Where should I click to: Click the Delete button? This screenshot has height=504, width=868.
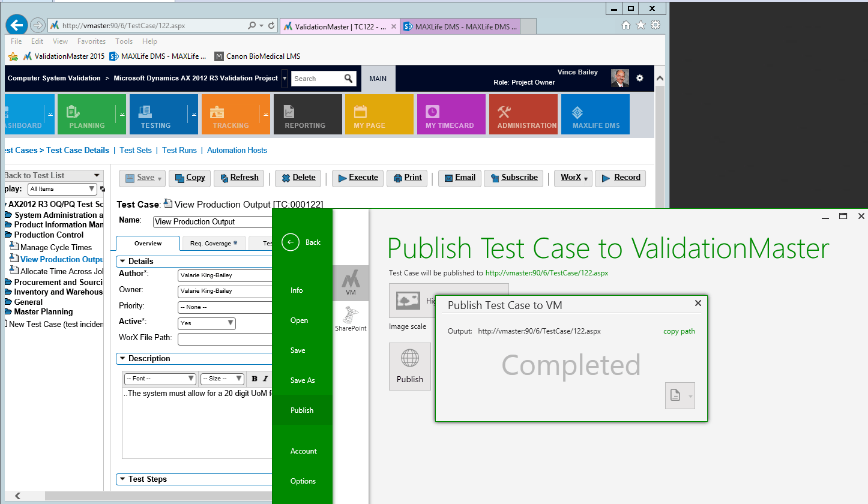tap(298, 178)
